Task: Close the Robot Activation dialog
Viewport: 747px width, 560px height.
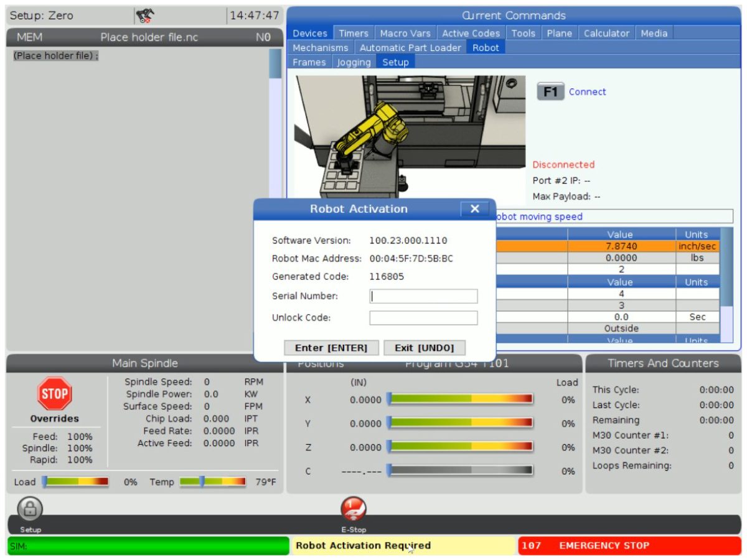Action: click(474, 209)
